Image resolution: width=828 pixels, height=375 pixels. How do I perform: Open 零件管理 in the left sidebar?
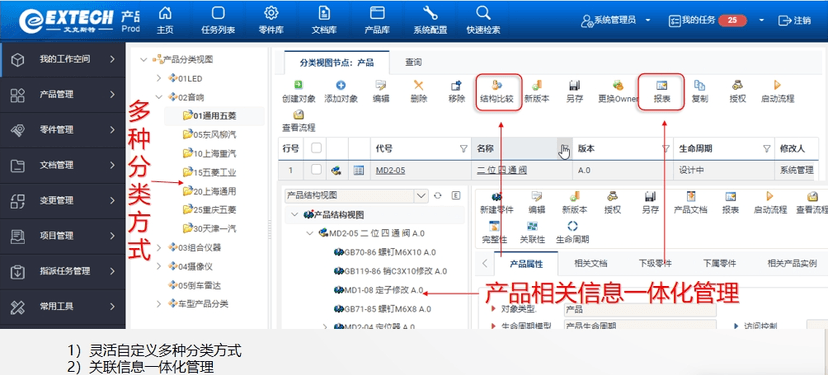[x=63, y=130]
